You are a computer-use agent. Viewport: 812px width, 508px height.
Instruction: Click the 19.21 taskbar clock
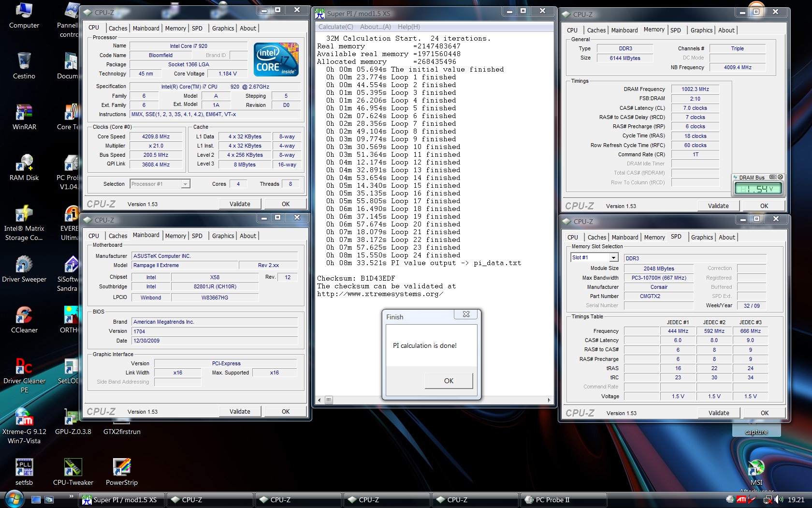tap(796, 500)
